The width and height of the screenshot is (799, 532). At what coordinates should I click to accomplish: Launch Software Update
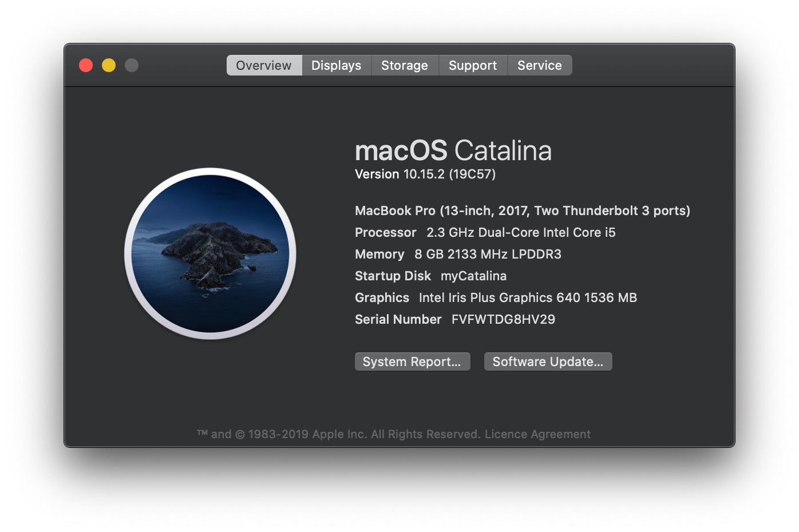[x=548, y=362]
